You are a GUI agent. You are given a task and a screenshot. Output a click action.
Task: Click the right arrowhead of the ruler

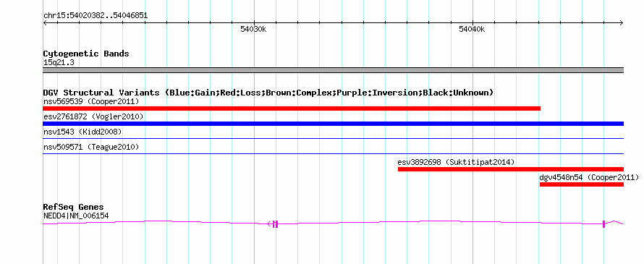[622, 23]
